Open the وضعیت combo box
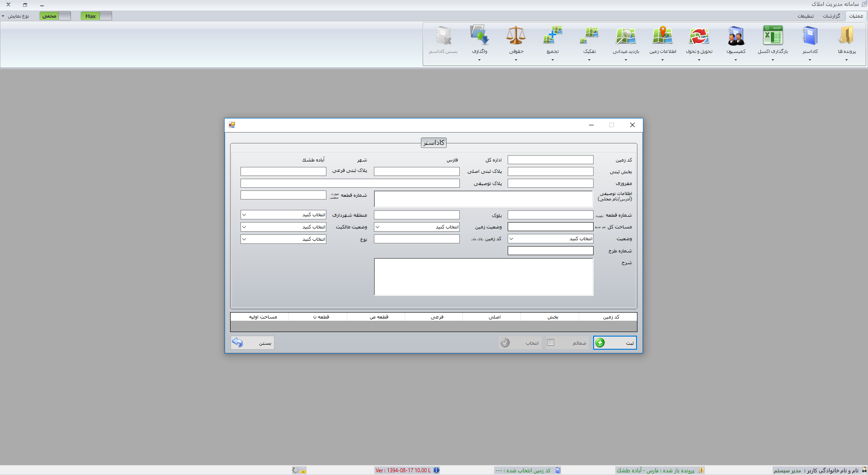 pyautogui.click(x=551, y=238)
